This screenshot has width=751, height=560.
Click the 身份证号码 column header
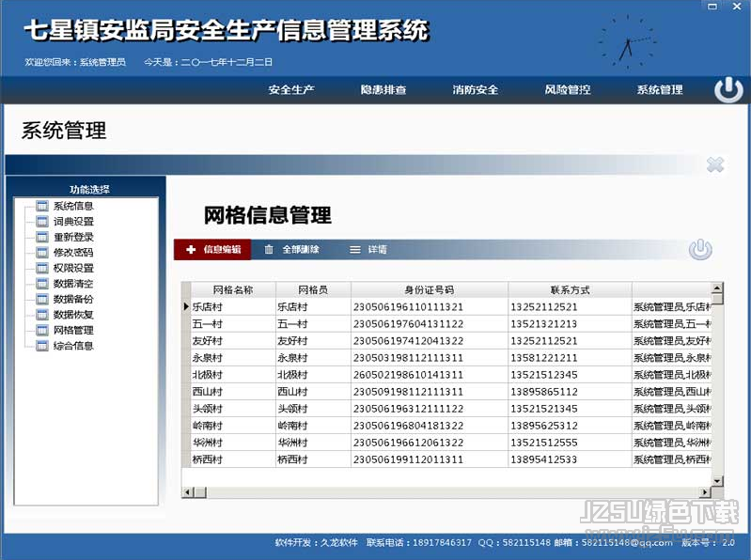[430, 289]
